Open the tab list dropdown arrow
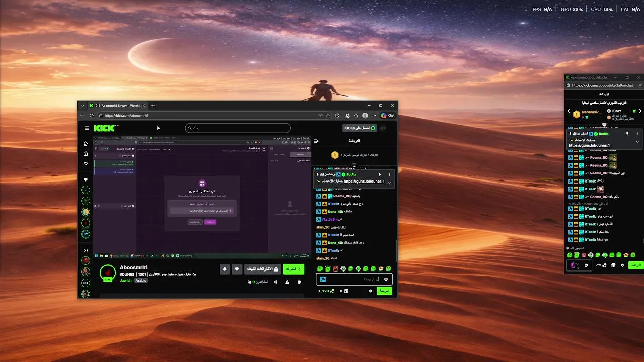Screen dimensions: 644x362 [x=83, y=105]
